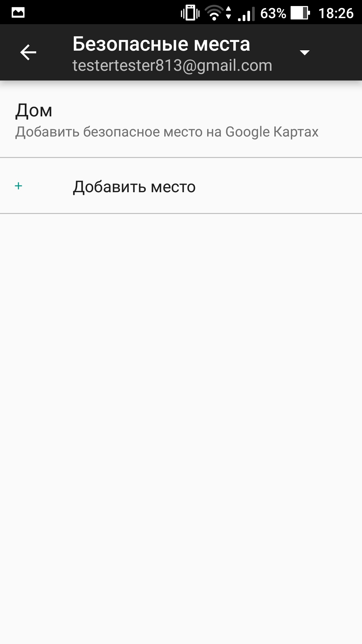Image resolution: width=362 pixels, height=644 pixels.
Task: Tap the 63% battery percentage text
Action: 273,13
